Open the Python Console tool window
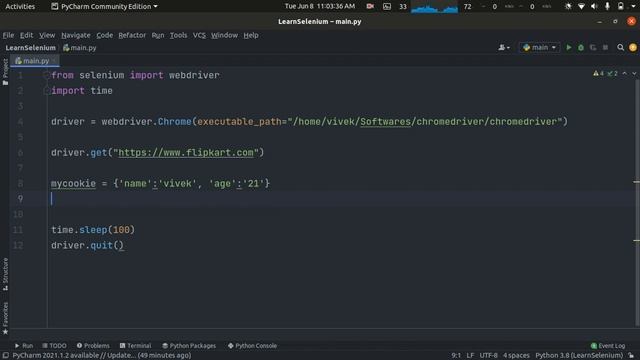640x360 pixels. [252, 346]
